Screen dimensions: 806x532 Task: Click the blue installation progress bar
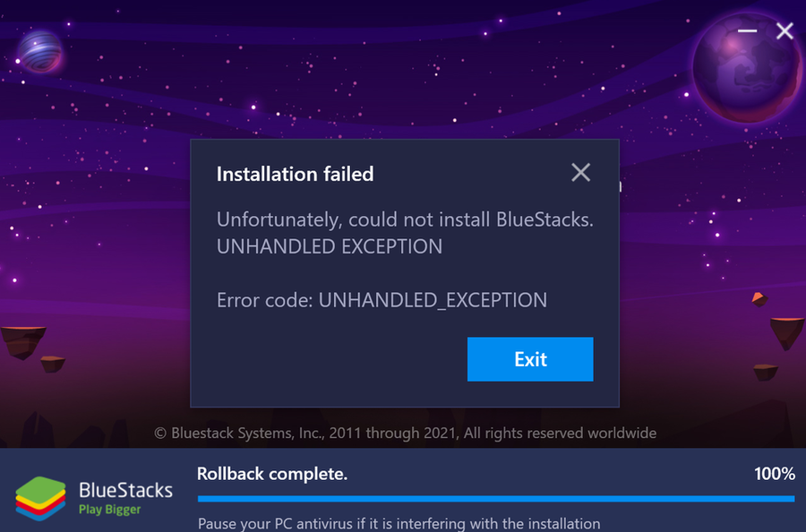coord(495,498)
